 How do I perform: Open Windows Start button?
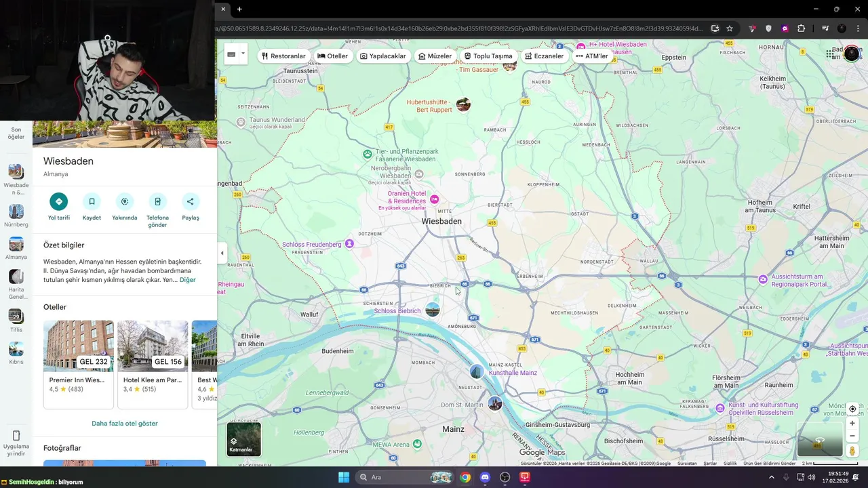(x=344, y=477)
